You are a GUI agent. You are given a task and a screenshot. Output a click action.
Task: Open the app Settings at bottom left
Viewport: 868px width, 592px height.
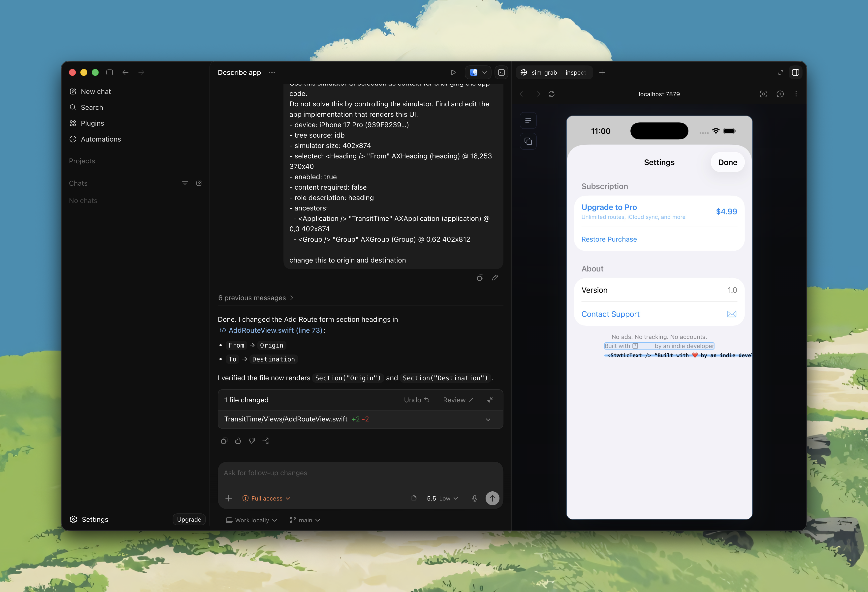pyautogui.click(x=89, y=519)
